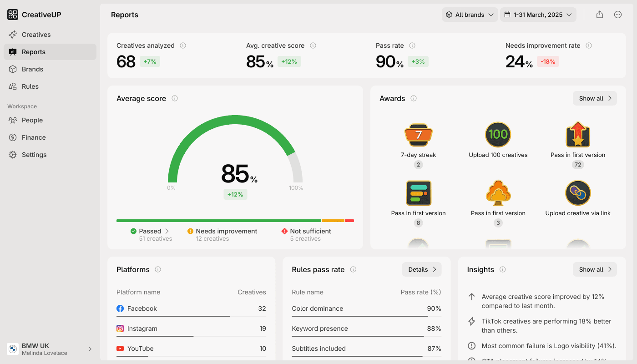Go to People in the Workspace section

coord(32,120)
